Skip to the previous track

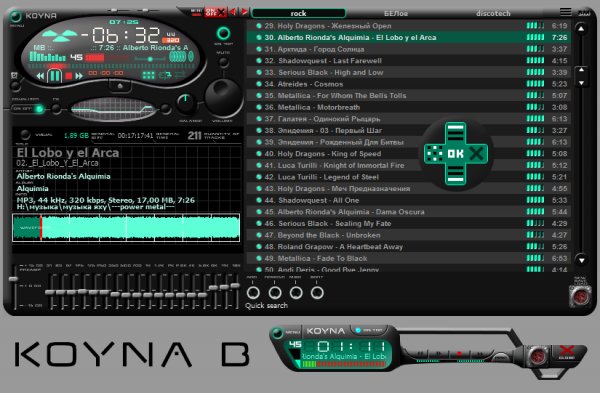[x=40, y=76]
